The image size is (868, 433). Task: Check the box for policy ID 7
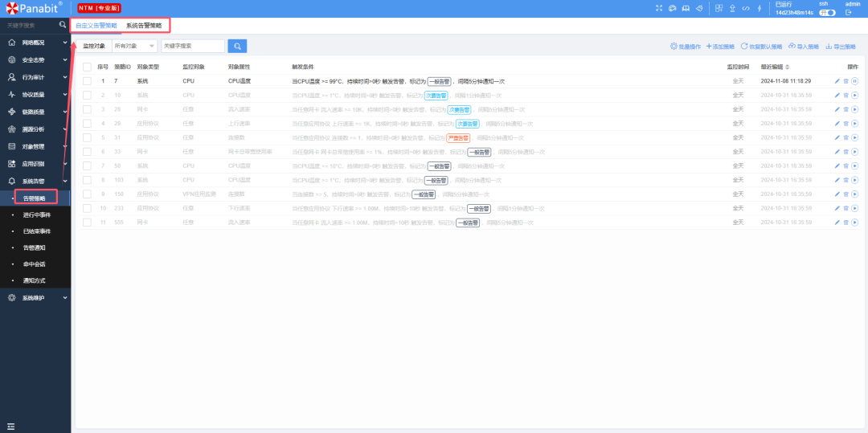tap(87, 81)
